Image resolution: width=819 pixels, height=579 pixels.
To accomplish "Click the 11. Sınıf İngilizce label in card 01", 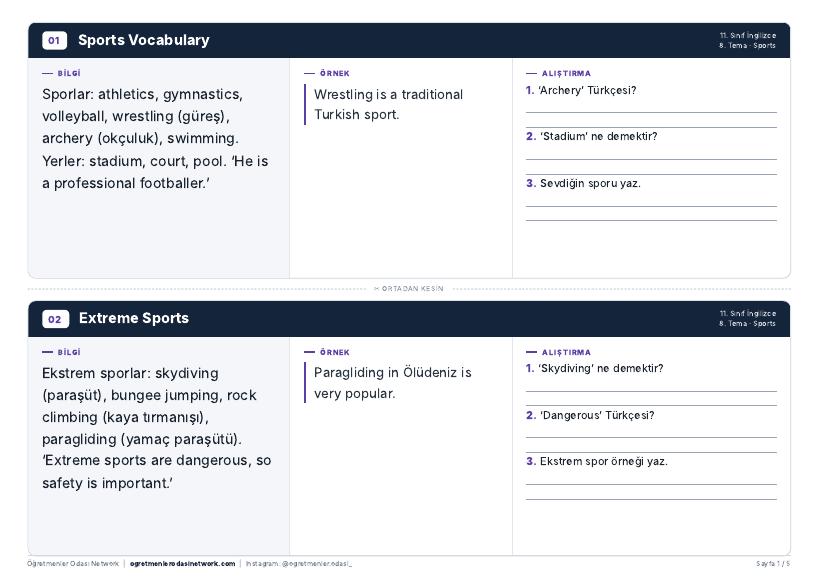I will click(747, 36).
